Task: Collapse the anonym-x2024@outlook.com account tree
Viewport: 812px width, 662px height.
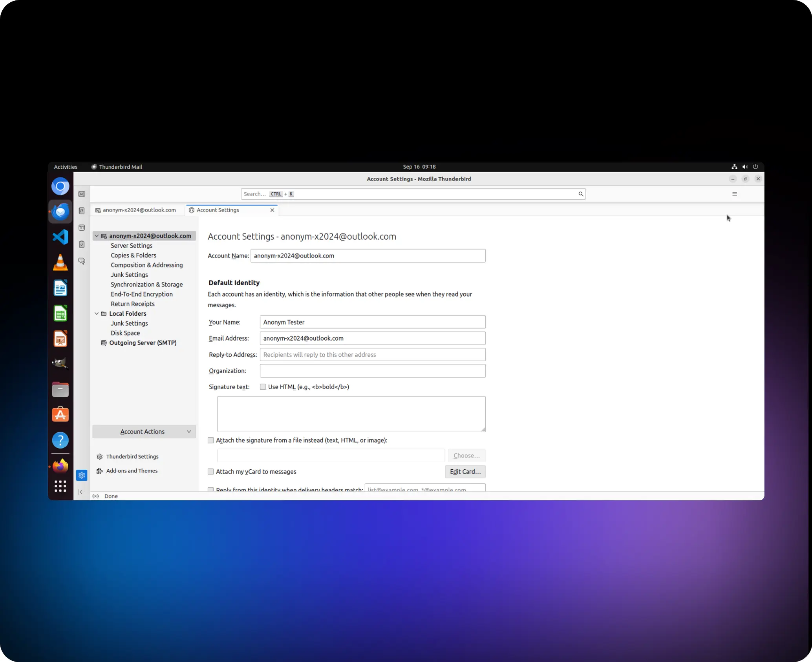Action: 97,236
